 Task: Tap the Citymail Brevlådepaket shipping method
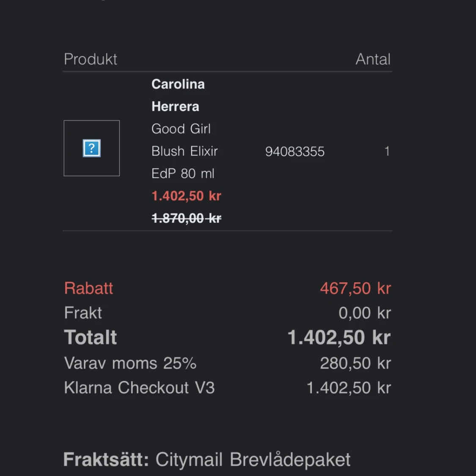tap(253, 459)
